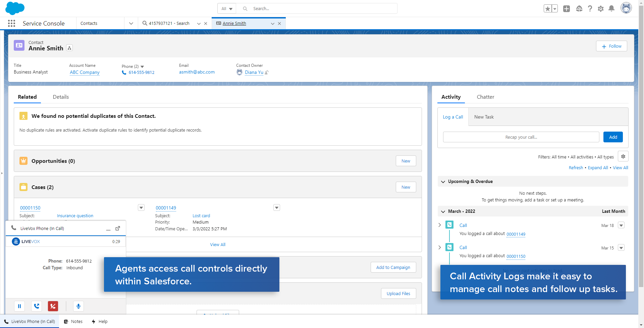The image size is (644, 328).
Task: Click the Salesforce cloud logo
Action: pyautogui.click(x=15, y=8)
